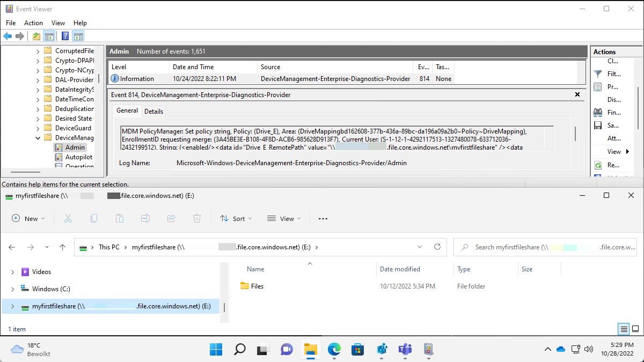Screen dimensions: 644x362
Task: Click the Copy icon in File Explorer toolbar
Action: (94, 218)
